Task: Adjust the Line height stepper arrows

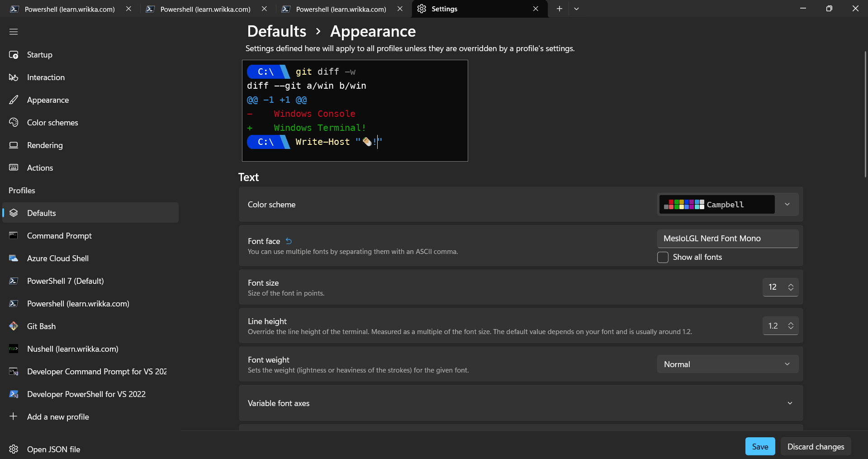Action: pos(791,326)
